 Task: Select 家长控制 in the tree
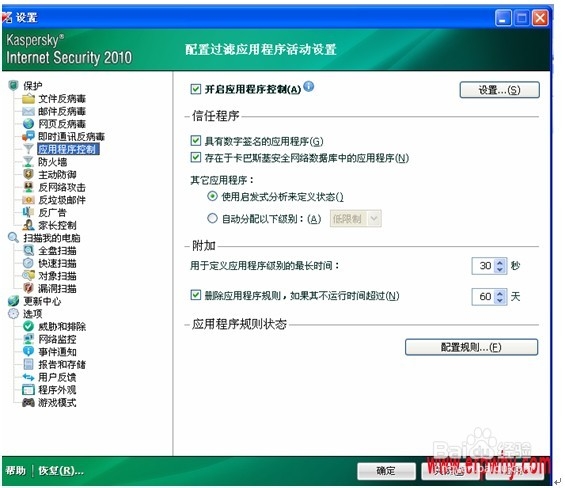(x=57, y=225)
